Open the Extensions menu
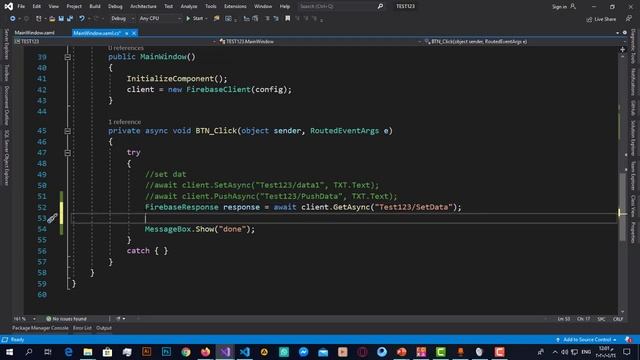 pos(235,7)
